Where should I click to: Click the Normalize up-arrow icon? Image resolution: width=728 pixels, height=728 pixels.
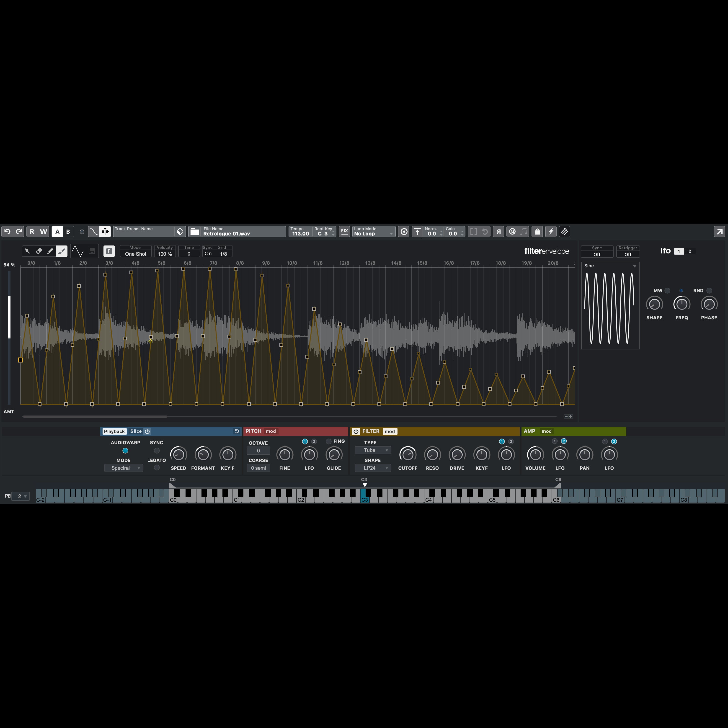click(x=417, y=231)
